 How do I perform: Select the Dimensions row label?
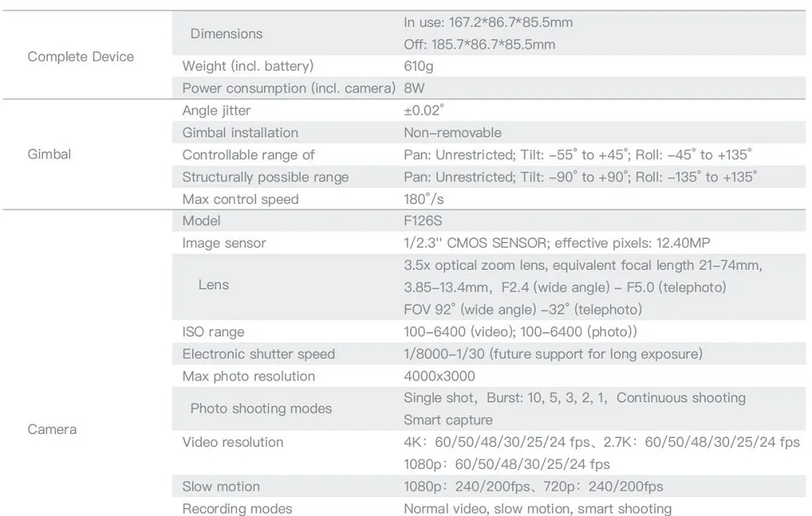click(x=226, y=33)
